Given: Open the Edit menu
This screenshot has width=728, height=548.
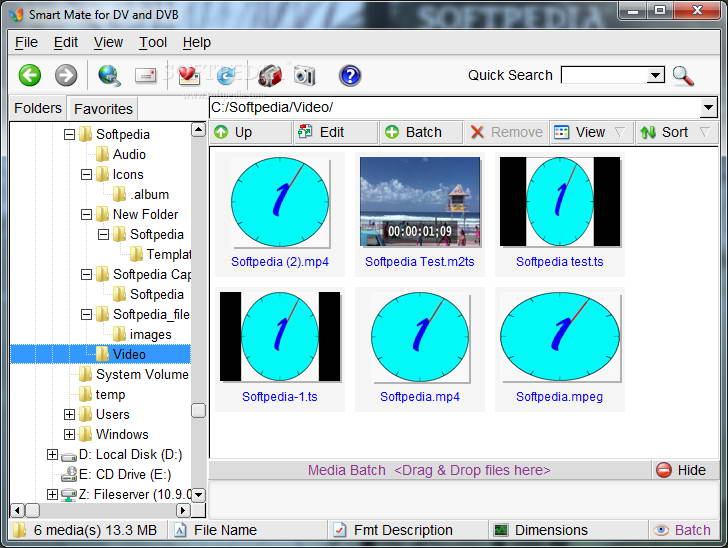Looking at the screenshot, I should 65,42.
